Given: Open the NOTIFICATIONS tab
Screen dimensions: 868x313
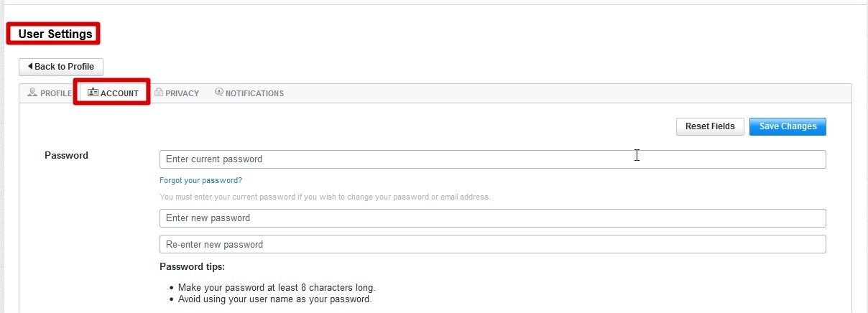Looking at the screenshot, I should [249, 93].
